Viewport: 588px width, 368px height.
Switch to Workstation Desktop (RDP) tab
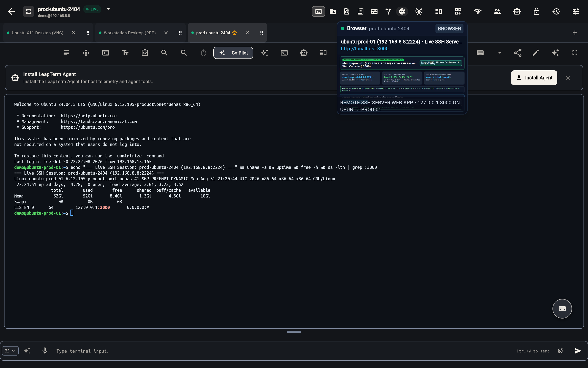pos(129,33)
